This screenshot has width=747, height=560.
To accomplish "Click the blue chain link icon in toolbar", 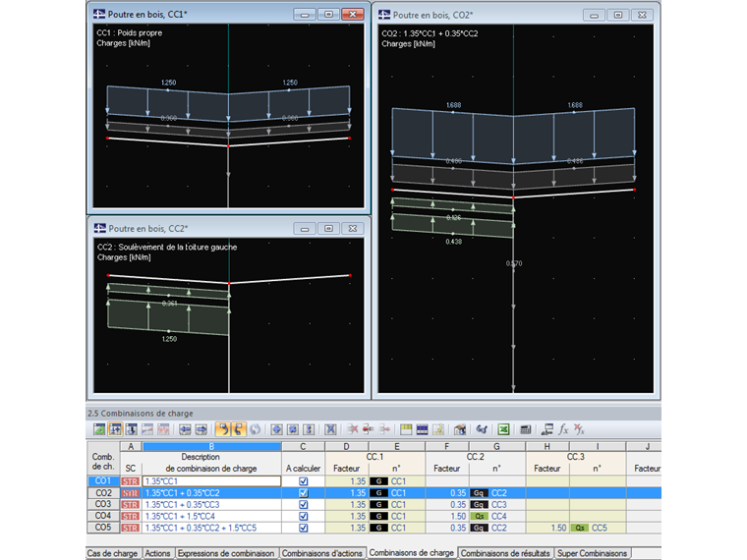I will pyautogui.click(x=482, y=429).
